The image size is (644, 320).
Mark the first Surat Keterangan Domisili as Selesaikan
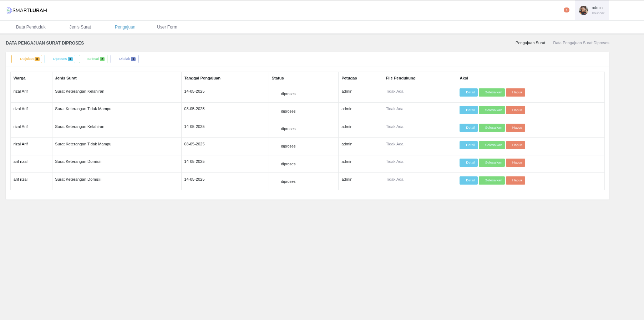[492, 163]
